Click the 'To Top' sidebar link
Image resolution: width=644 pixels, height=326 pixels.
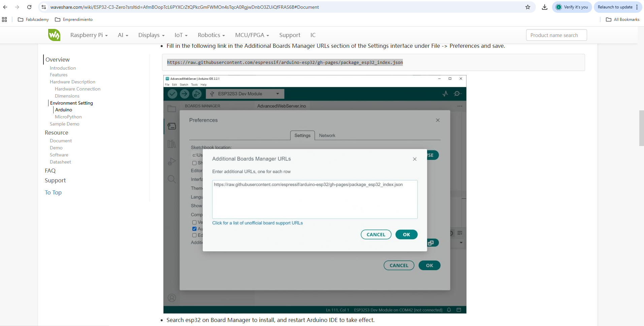(53, 192)
